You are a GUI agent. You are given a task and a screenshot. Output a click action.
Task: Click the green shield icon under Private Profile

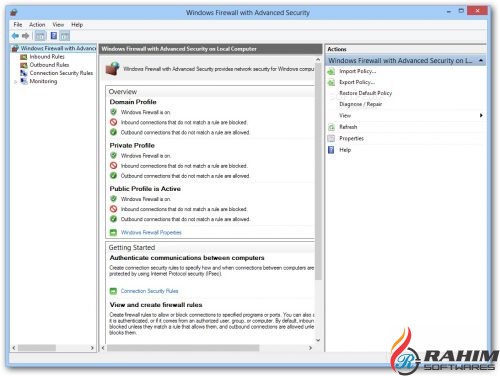tap(113, 156)
